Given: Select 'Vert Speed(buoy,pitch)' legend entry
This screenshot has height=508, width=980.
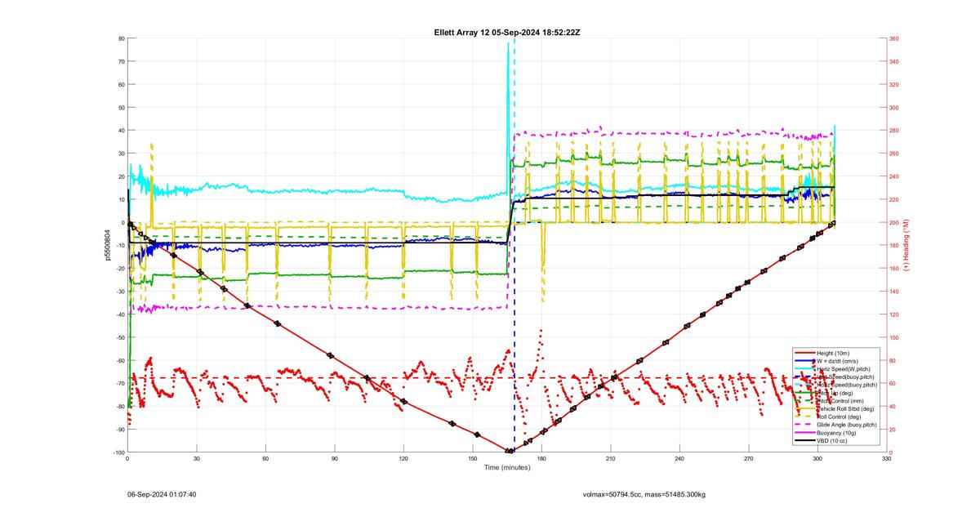Looking at the screenshot, I should [845, 377].
